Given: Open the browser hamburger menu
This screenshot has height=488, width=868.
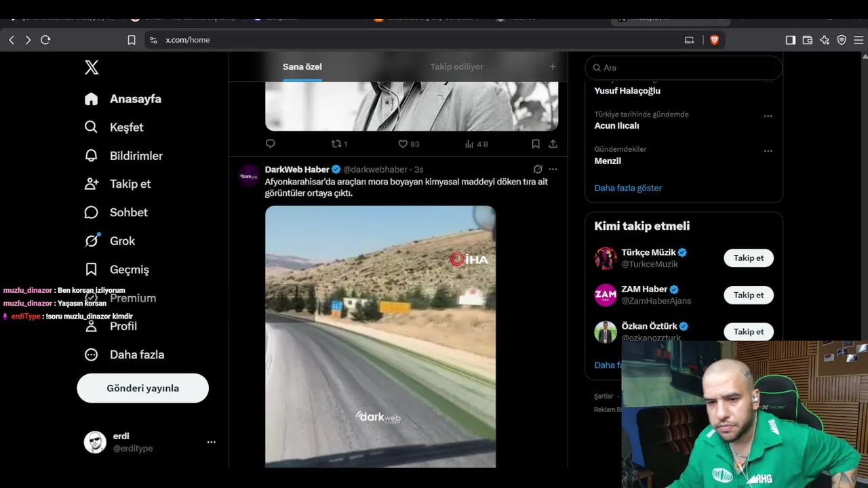Looking at the screenshot, I should [x=859, y=40].
